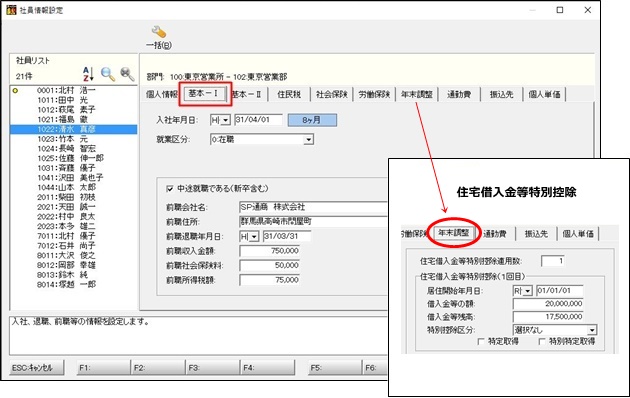
Task: Select employee 1021:福島 徹
Action: [62, 119]
